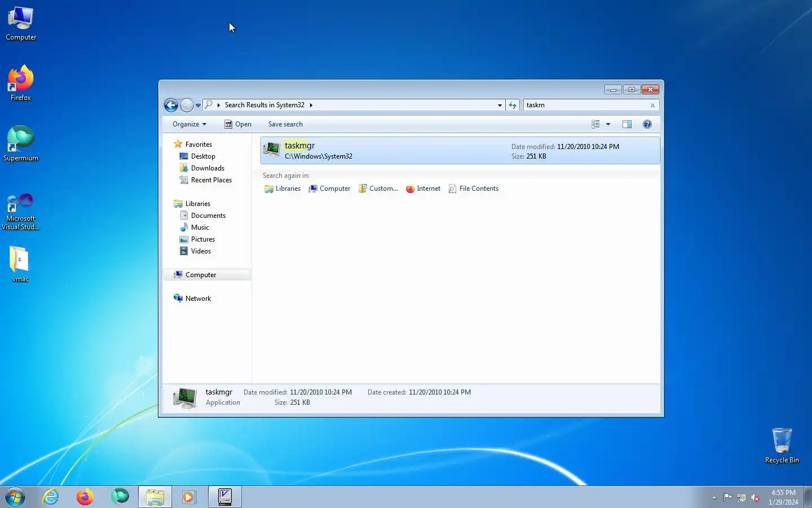Click the Computer desktop icon

pos(21,24)
